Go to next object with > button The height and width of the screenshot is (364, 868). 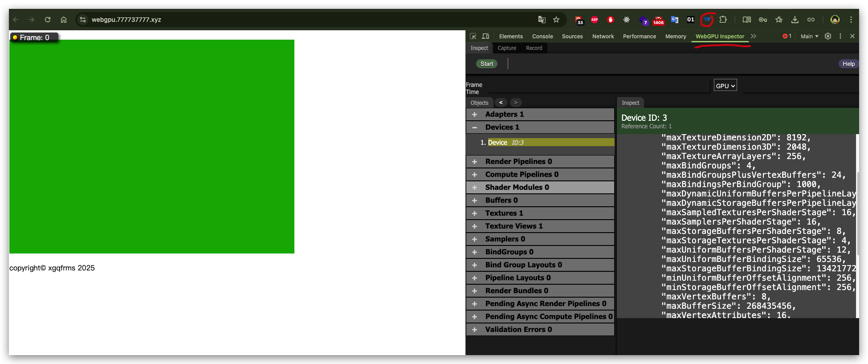(x=516, y=102)
